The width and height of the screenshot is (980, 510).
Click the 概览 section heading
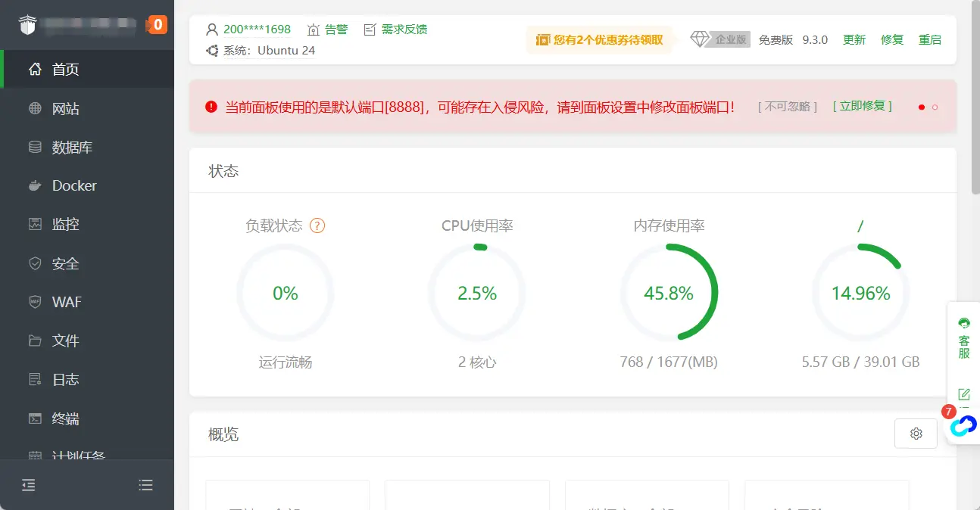[223, 434]
